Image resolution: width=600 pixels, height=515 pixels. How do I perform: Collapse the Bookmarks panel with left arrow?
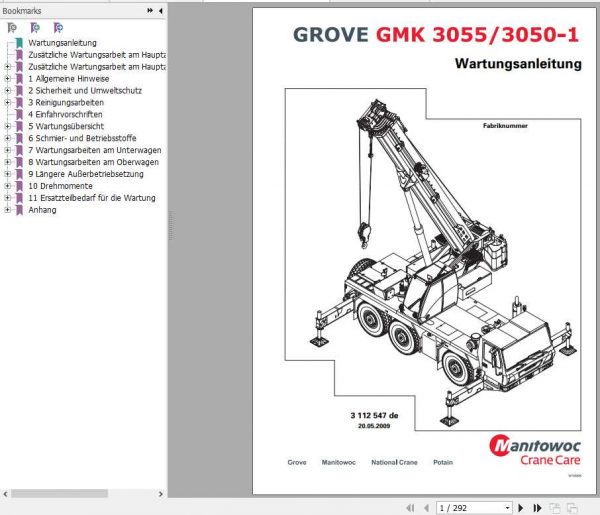click(x=161, y=11)
